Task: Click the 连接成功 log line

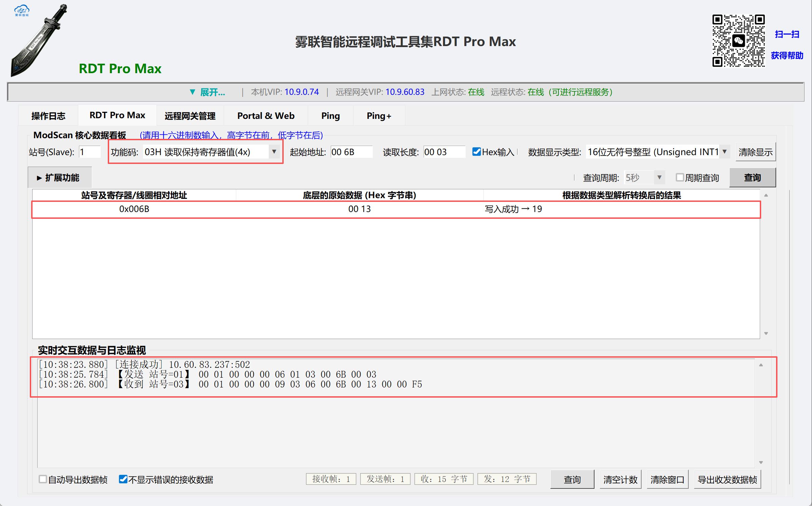Action: tap(144, 365)
